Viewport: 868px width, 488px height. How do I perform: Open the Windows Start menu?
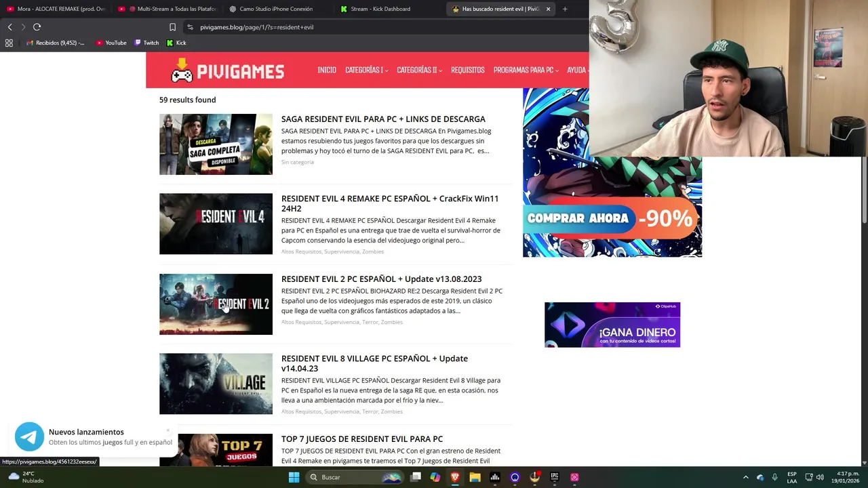coord(294,477)
